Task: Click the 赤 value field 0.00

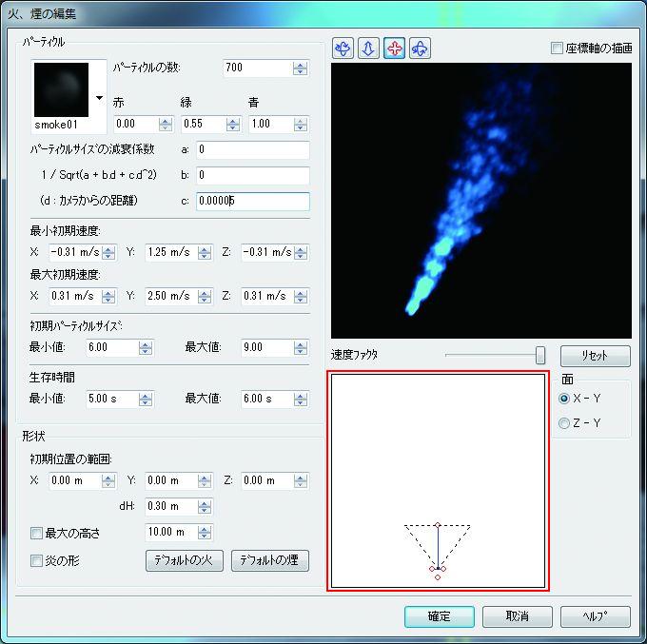Action: 136,125
